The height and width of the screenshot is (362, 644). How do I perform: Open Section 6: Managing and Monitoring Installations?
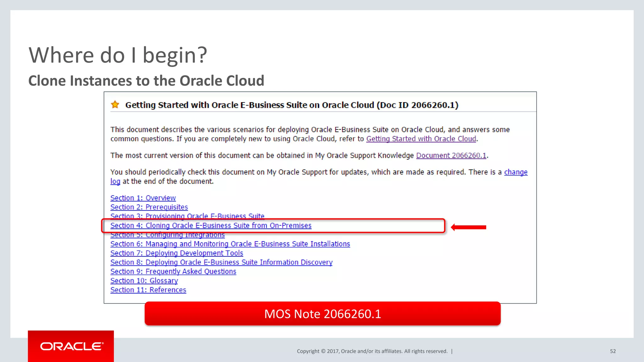[230, 244]
